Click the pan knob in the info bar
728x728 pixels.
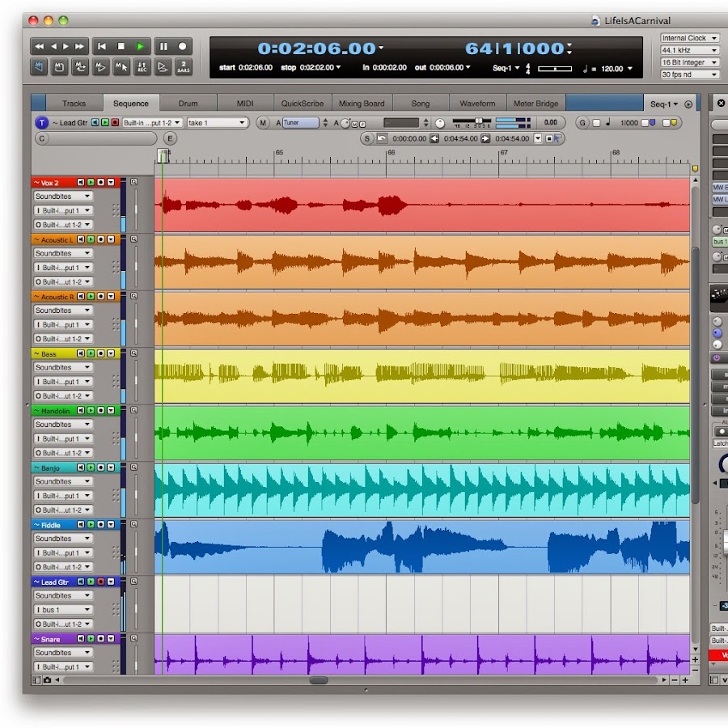point(440,123)
